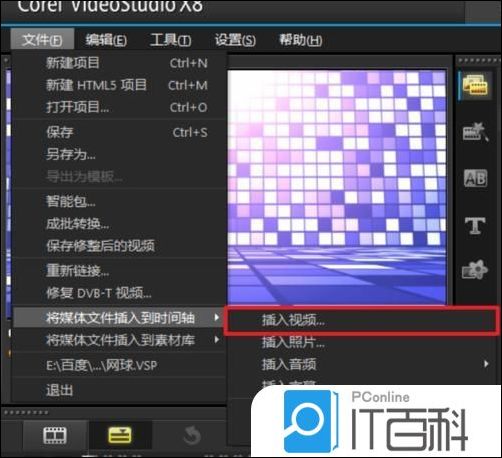Viewport: 502px width, 458px height.
Task: Click 打开项目... menu entry
Action: pos(120,107)
